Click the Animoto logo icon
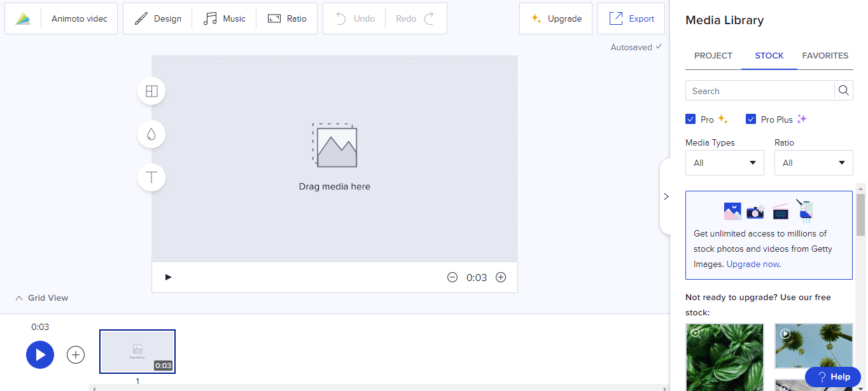This screenshot has height=391, width=868. click(23, 19)
